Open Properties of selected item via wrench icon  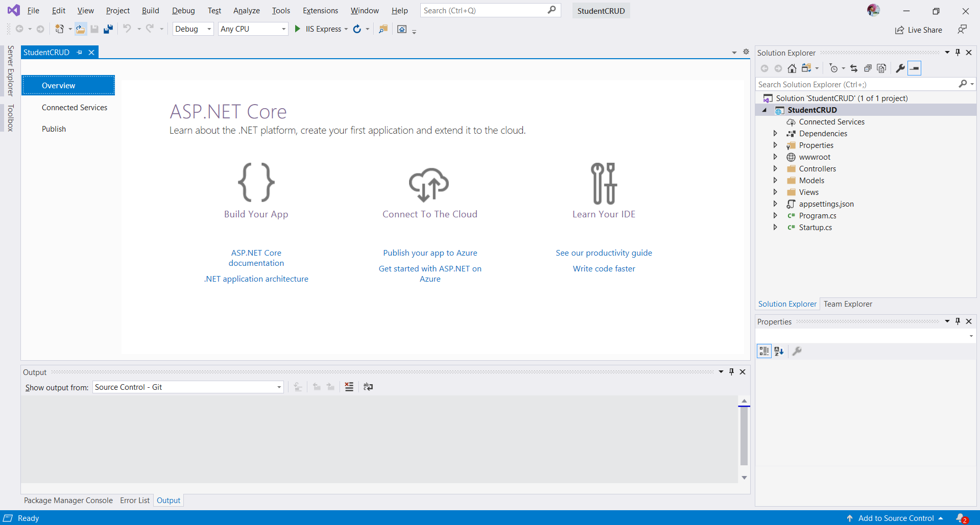tap(900, 68)
